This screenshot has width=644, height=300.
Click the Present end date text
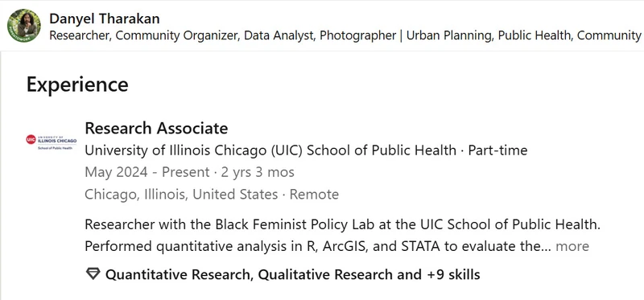click(186, 172)
